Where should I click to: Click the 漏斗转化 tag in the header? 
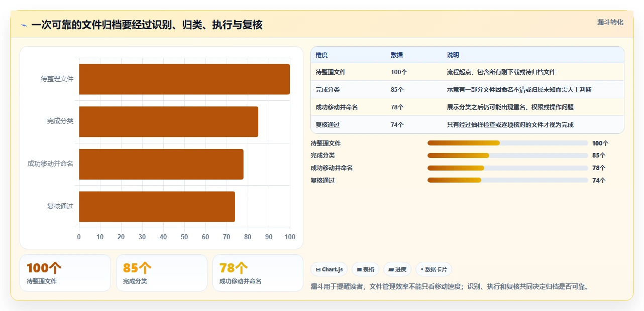[610, 22]
